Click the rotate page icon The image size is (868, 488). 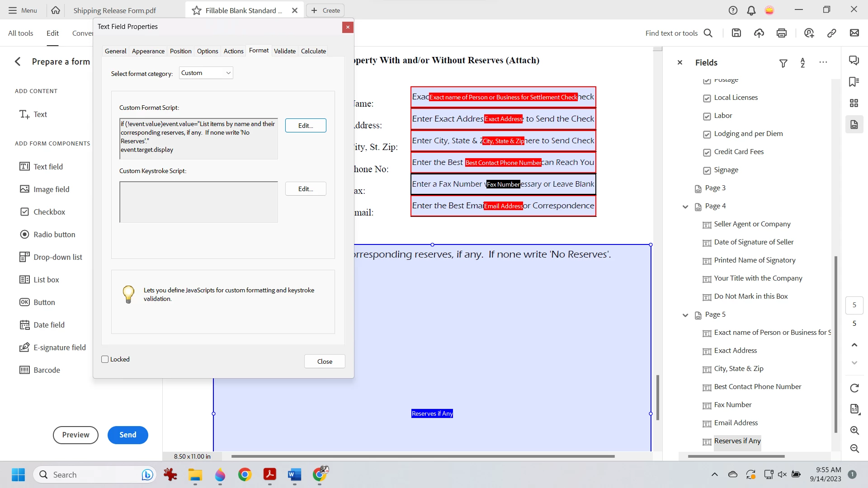click(x=854, y=388)
